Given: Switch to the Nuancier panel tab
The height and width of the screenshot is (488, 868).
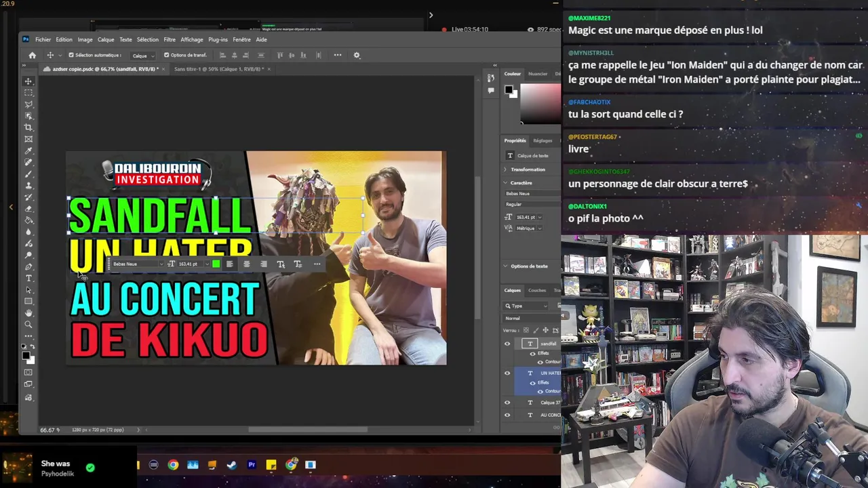Looking at the screenshot, I should (538, 74).
